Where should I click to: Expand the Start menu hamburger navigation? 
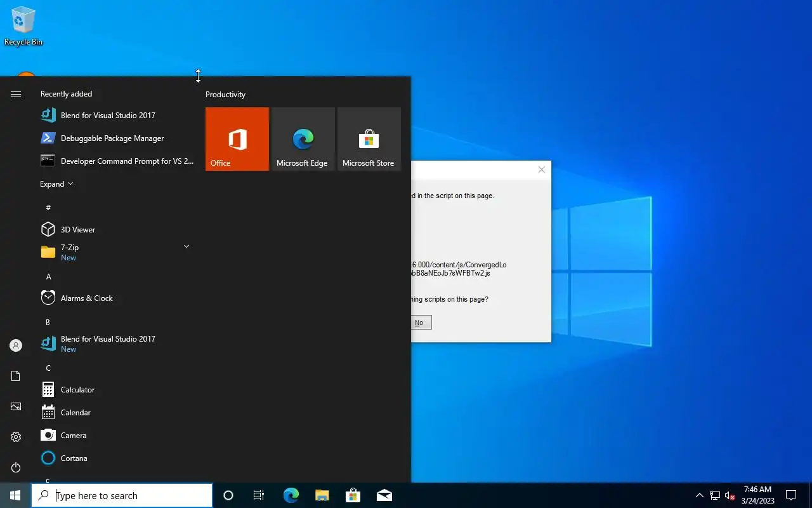tap(16, 94)
